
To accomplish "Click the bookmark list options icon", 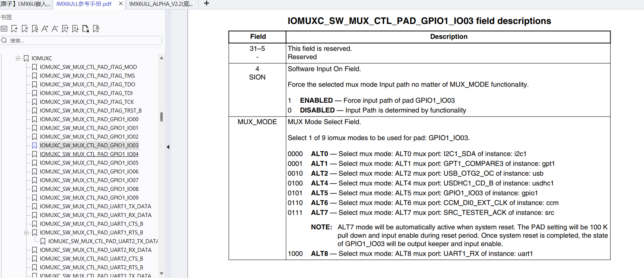I will pos(4,29).
